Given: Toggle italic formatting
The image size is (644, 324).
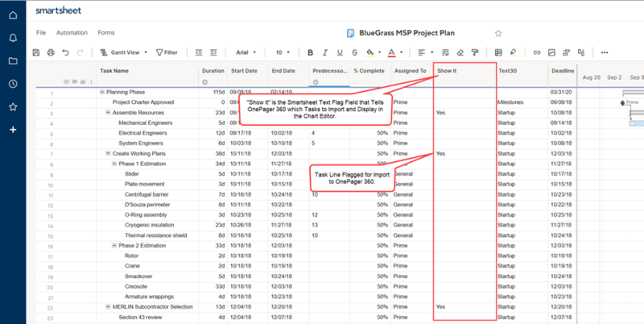Looking at the screenshot, I should coord(325,52).
